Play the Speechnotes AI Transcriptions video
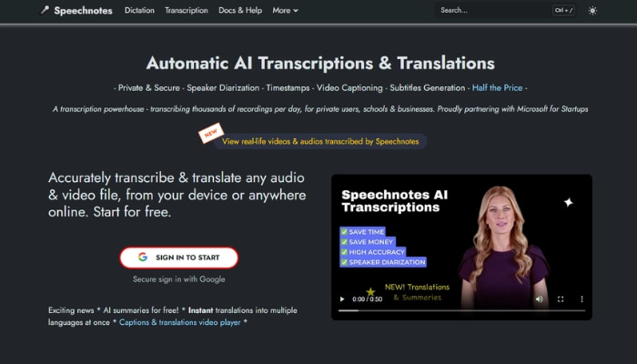This screenshot has height=364, width=637. [x=342, y=299]
